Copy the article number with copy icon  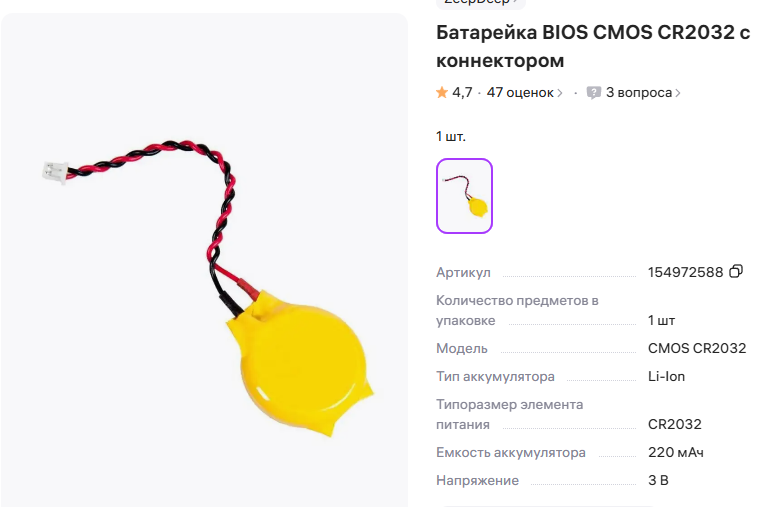click(736, 271)
